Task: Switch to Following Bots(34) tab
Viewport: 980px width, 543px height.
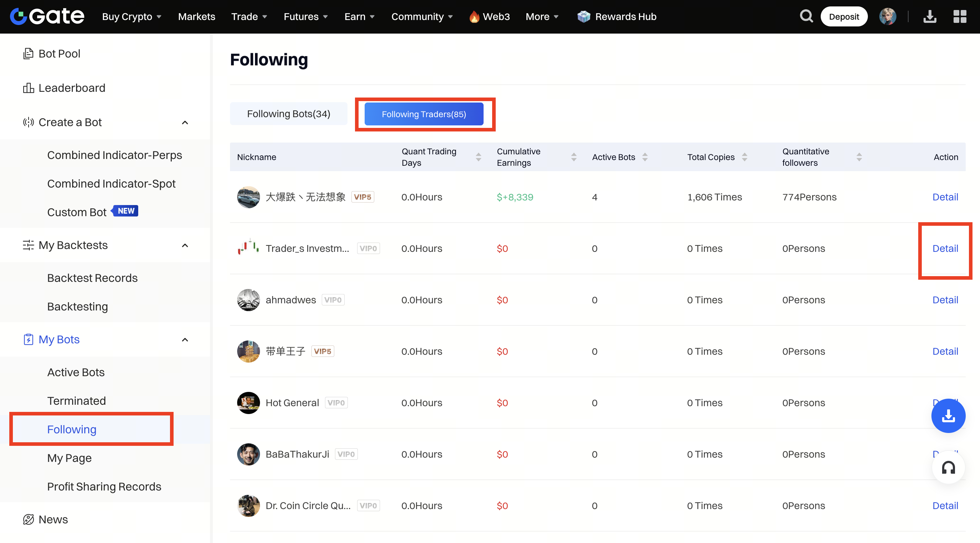Action: point(288,114)
